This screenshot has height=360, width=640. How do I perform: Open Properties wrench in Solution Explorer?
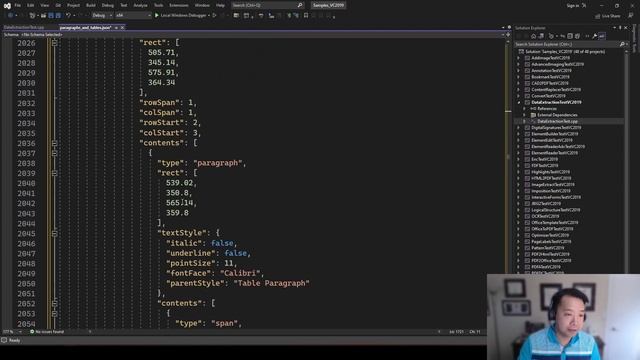[x=595, y=36]
